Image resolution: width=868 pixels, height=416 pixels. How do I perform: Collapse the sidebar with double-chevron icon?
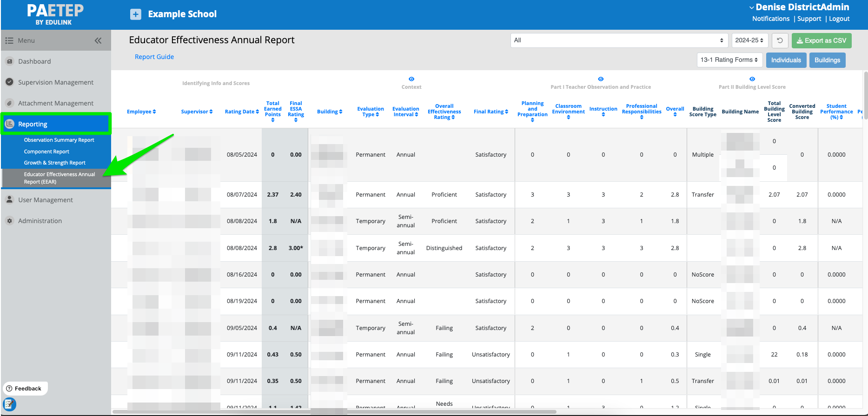98,40
